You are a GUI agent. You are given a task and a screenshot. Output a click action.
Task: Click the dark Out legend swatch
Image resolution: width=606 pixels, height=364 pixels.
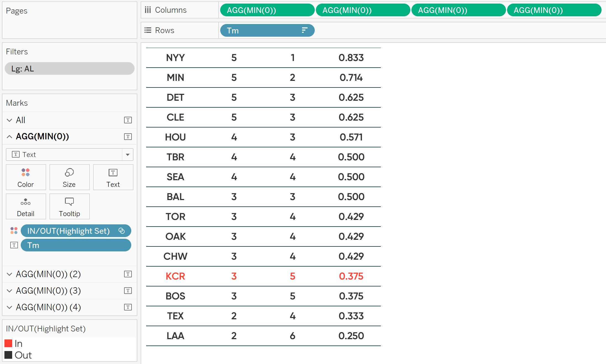8,355
